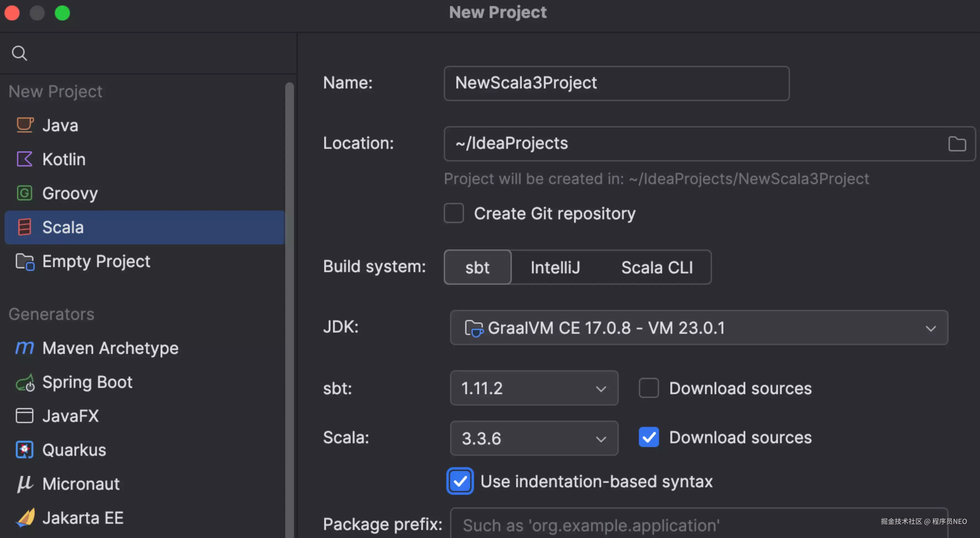The width and height of the screenshot is (980, 538).
Task: Click the search magnifier icon
Action: (x=19, y=53)
